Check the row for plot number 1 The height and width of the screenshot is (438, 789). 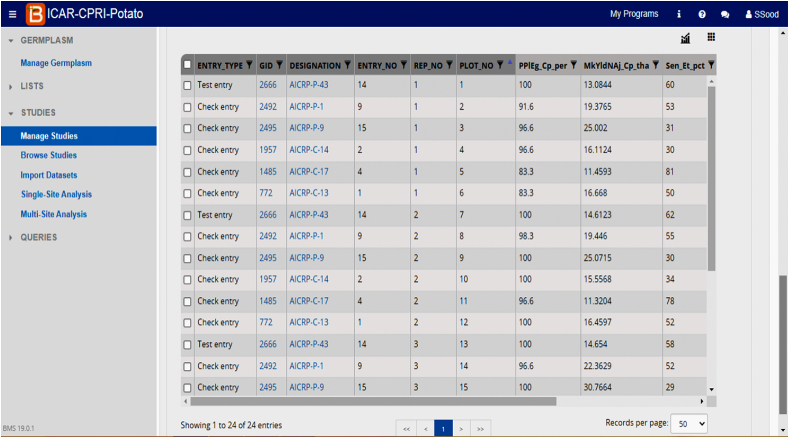point(188,86)
